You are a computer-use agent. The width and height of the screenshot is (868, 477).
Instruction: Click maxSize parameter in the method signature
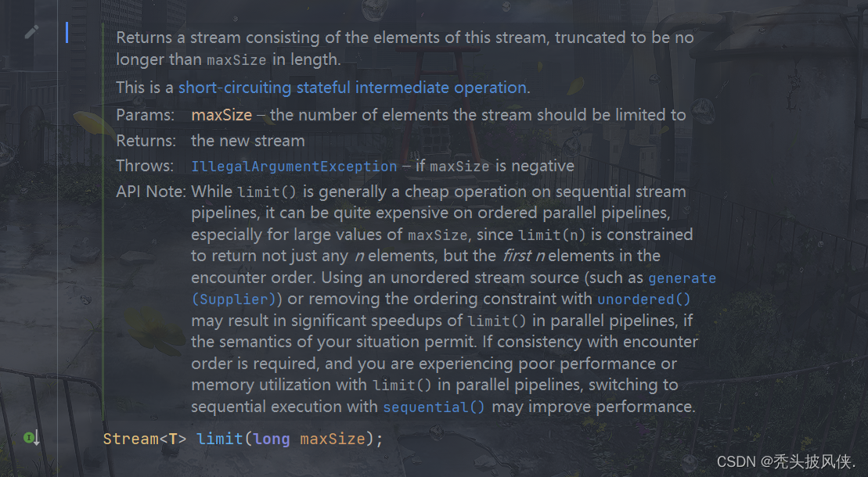[333, 439]
